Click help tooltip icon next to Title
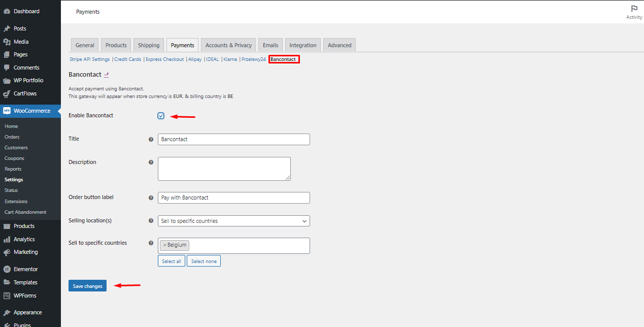This screenshot has width=644, height=327. (x=151, y=139)
